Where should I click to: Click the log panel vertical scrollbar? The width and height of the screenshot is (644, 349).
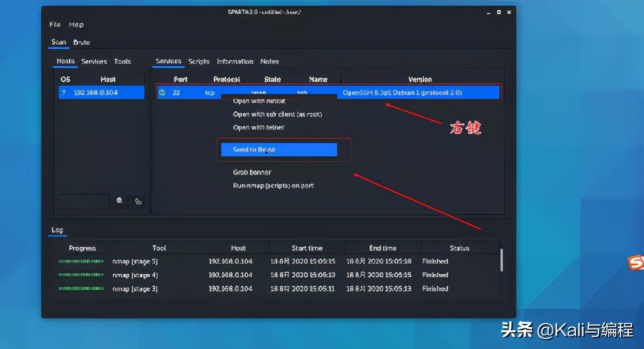coord(501,260)
